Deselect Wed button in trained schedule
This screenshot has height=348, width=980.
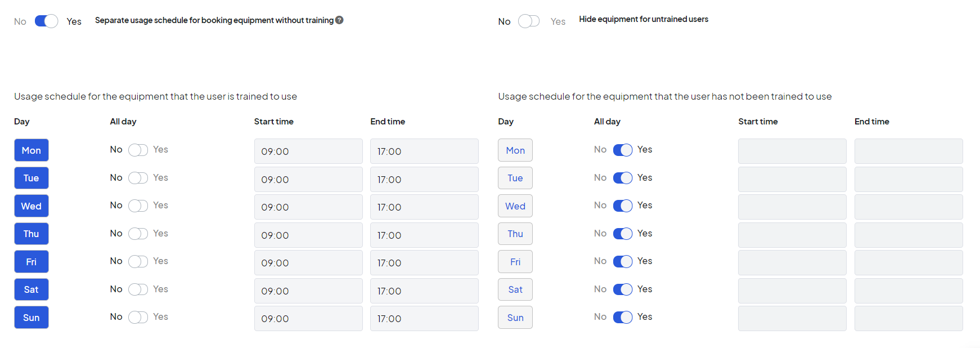tap(32, 206)
